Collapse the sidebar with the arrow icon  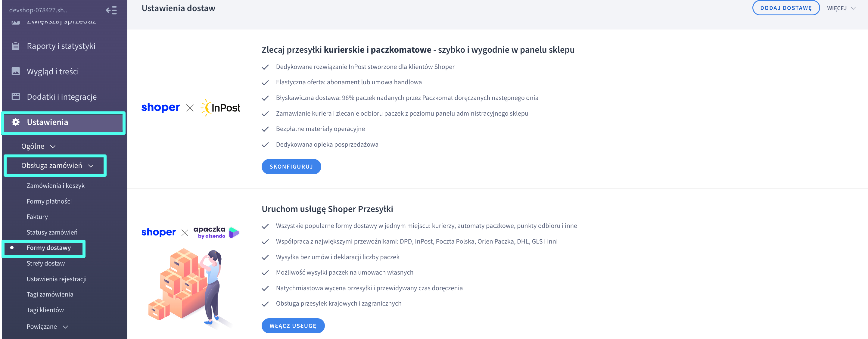pos(111,11)
